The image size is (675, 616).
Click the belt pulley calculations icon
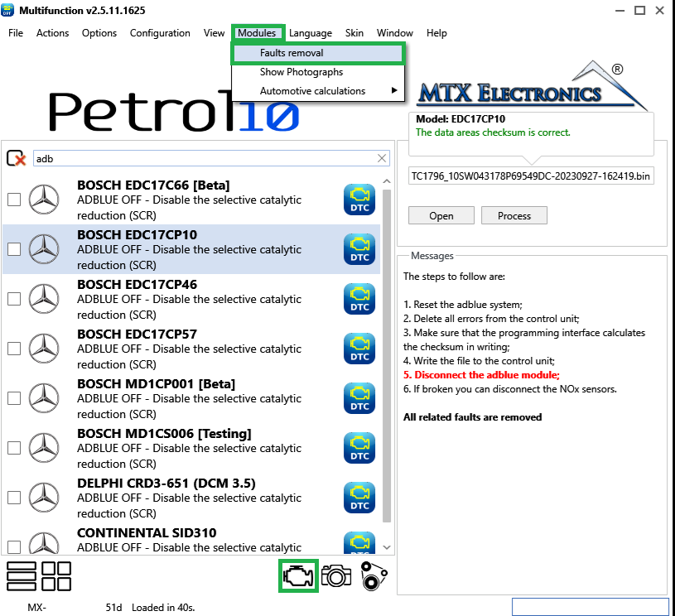pyautogui.click(x=374, y=576)
